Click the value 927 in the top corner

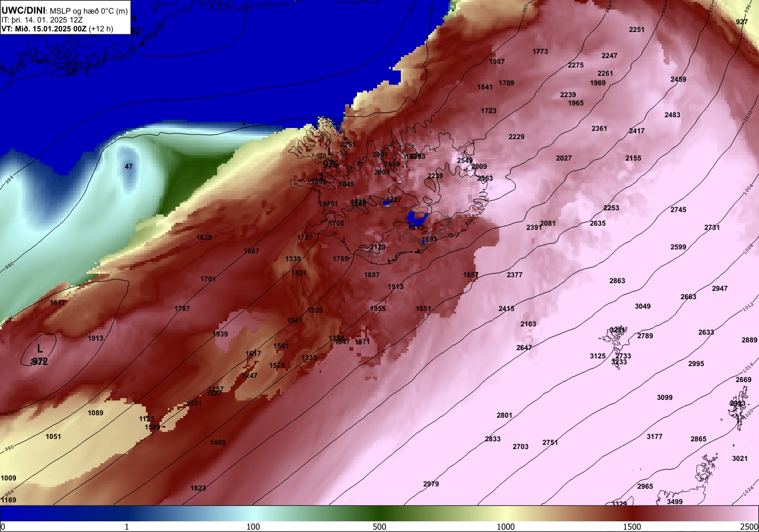point(742,22)
